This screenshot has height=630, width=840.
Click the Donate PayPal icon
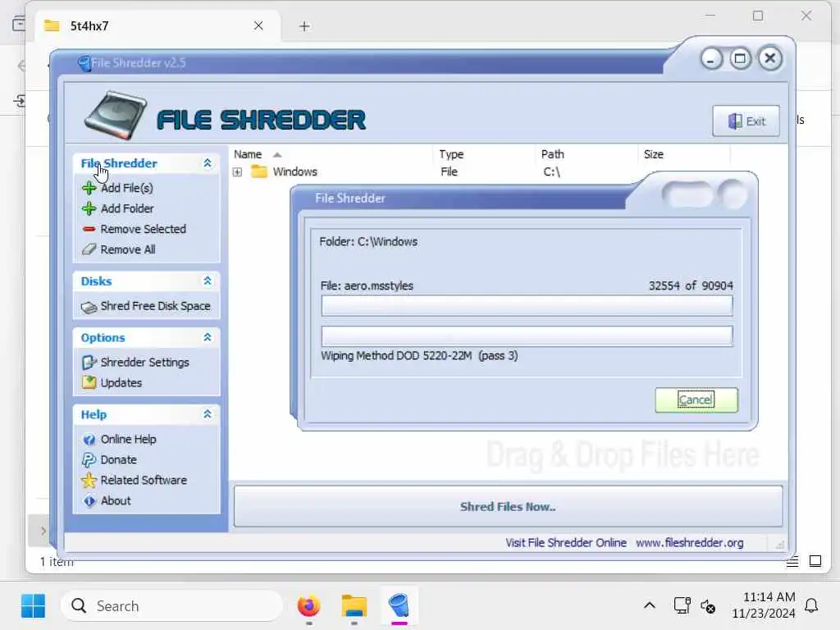point(89,459)
